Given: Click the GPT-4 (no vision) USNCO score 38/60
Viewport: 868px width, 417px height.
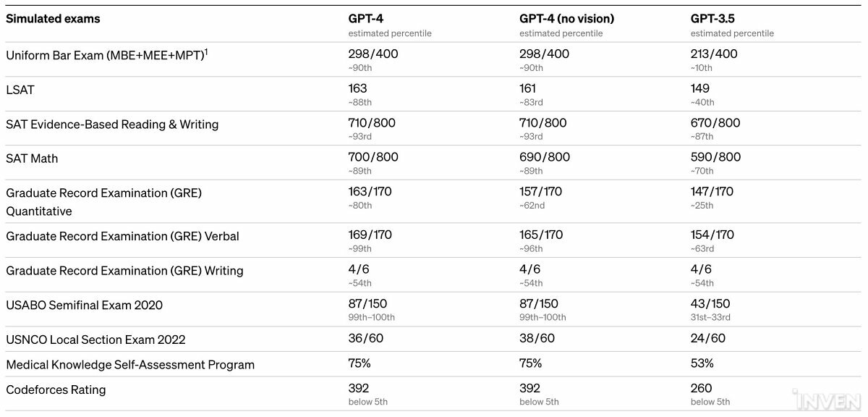Looking at the screenshot, I should coord(537,338).
